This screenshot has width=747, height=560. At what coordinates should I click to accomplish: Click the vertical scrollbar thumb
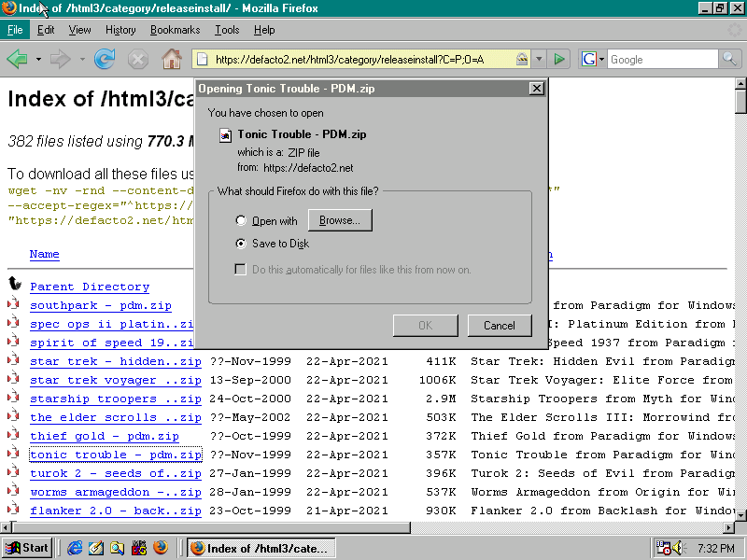pos(740,102)
